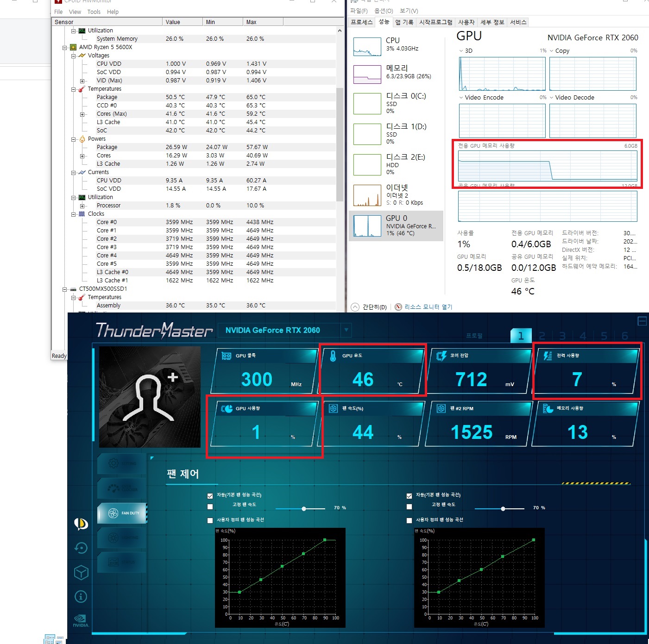
Task: Click the memory usage icon in ThunderMaster
Action: 548,408
